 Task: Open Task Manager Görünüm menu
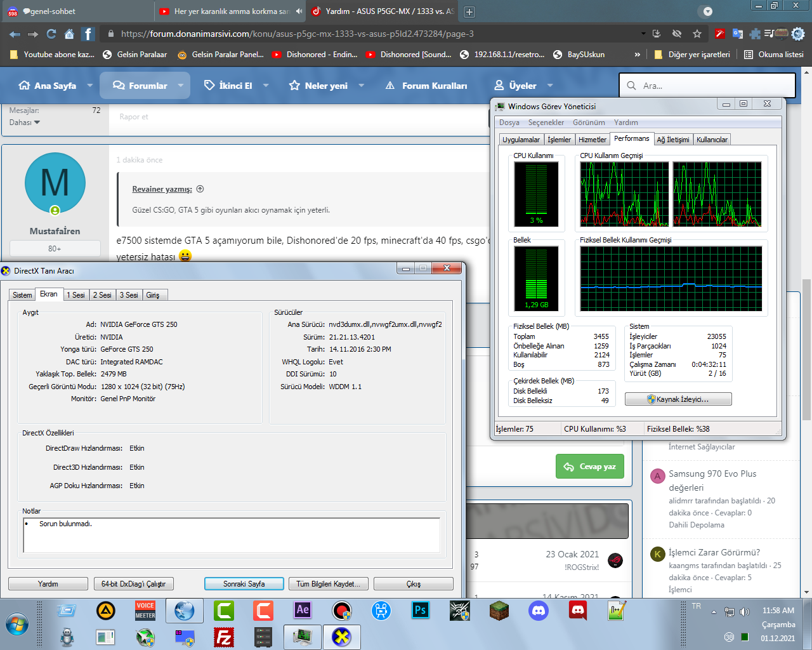point(589,123)
